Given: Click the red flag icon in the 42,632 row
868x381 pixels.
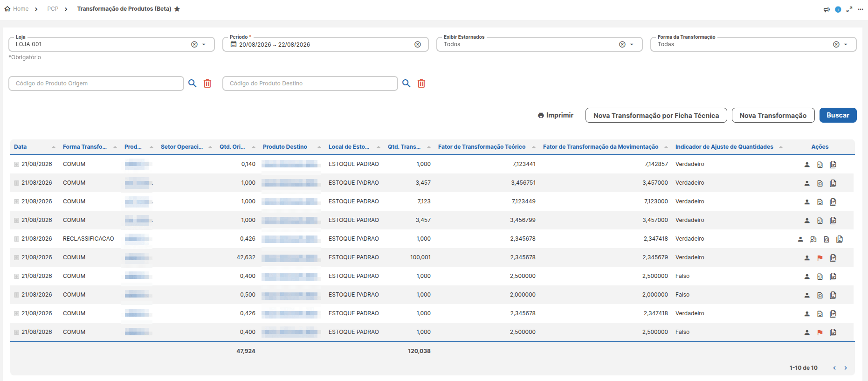Looking at the screenshot, I should pos(820,258).
